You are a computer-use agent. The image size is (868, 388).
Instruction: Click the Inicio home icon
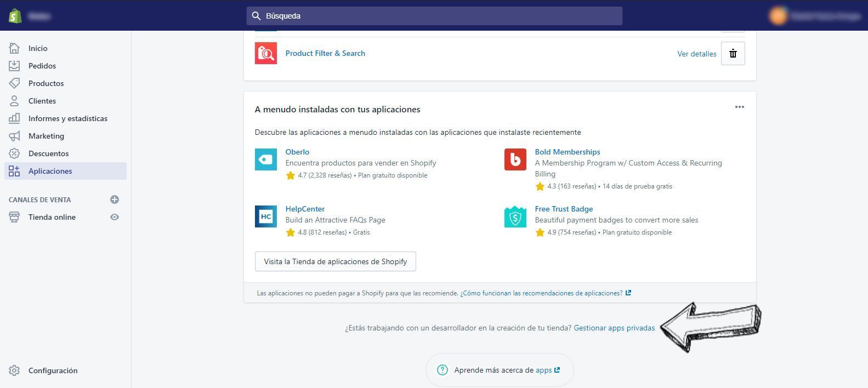click(14, 48)
